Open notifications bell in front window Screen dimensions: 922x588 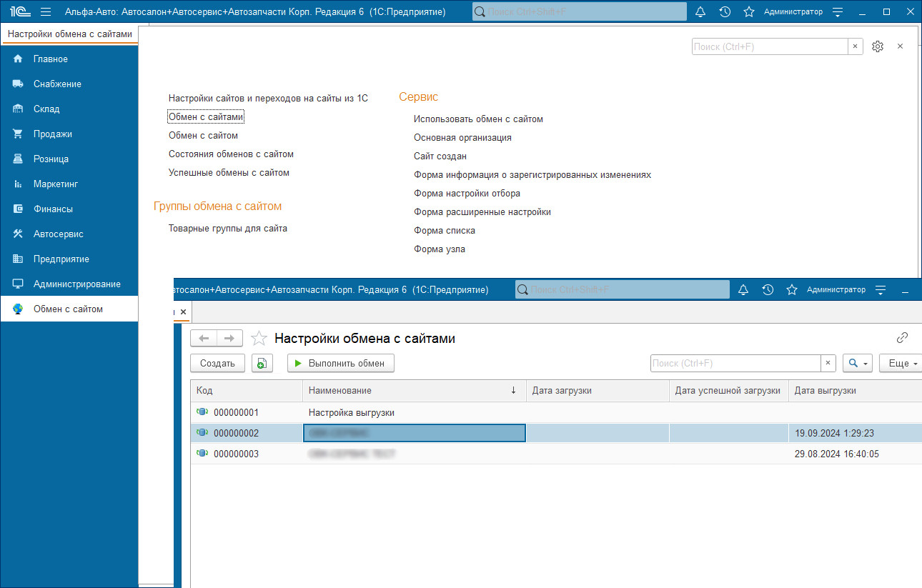[x=743, y=289]
